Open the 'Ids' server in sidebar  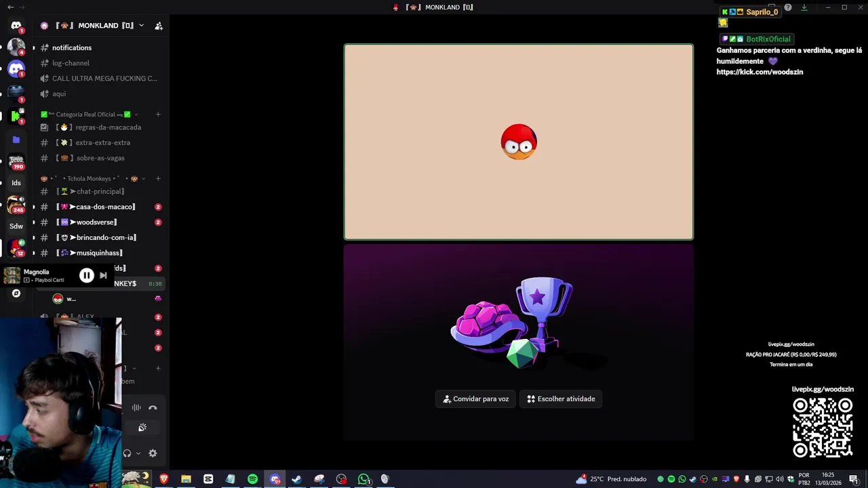(16, 182)
